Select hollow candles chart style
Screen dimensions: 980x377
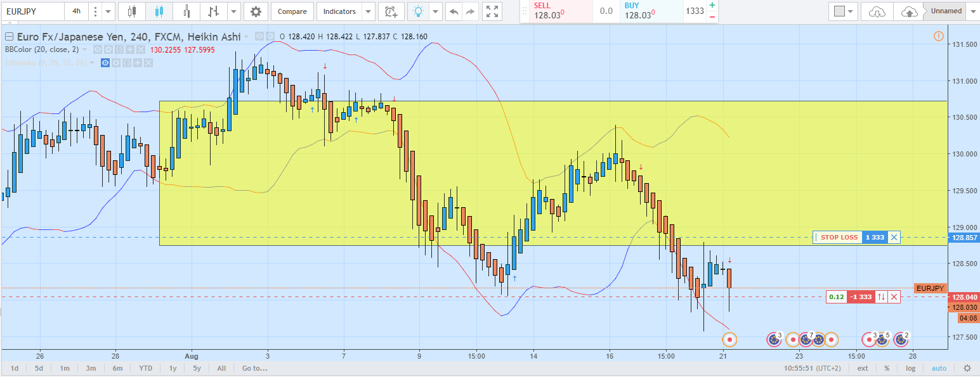132,11
